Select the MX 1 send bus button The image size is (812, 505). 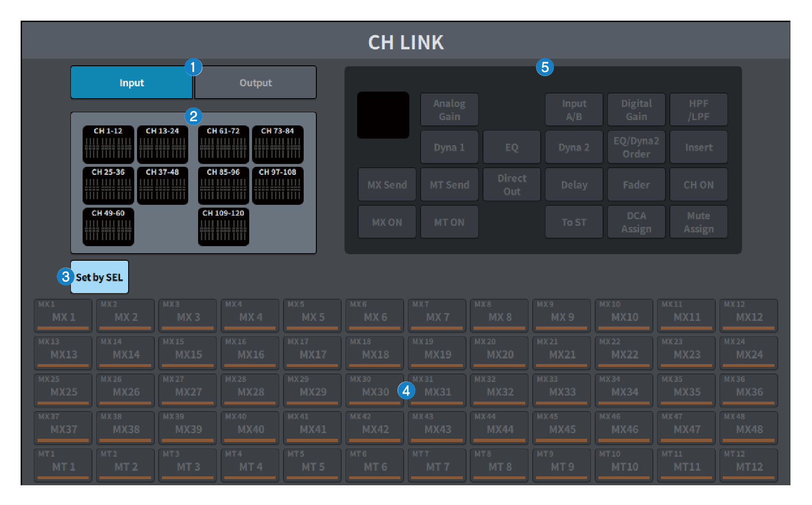pos(63,316)
